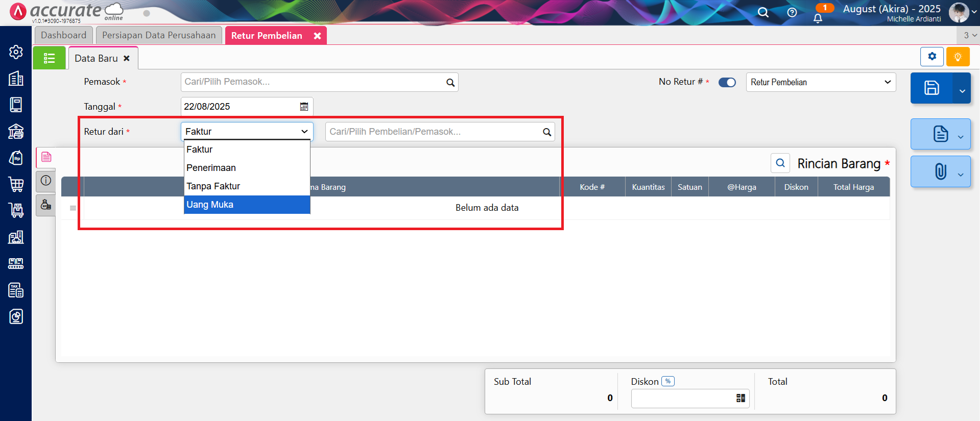
Task: Open the user profile avatar
Action: coord(959,12)
